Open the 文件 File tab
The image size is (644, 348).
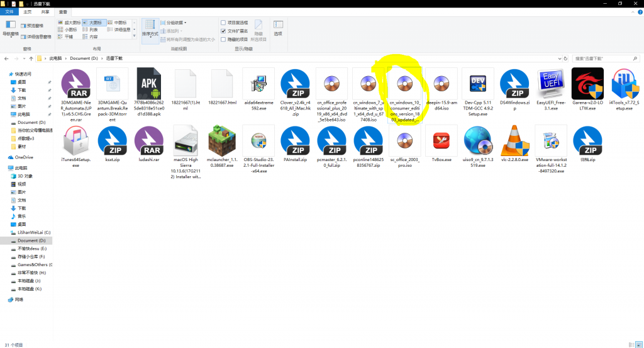[x=9, y=12]
